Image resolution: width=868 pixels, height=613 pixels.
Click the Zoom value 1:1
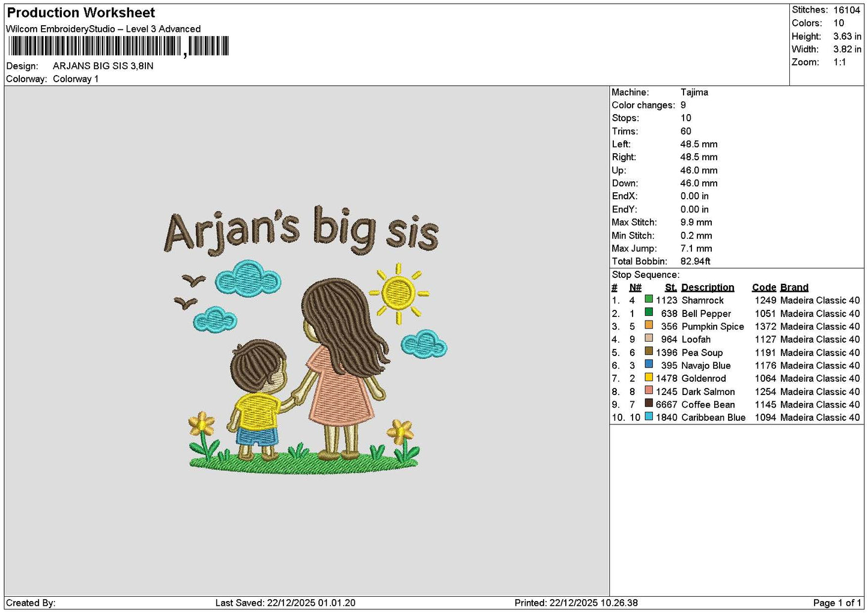tap(840, 62)
